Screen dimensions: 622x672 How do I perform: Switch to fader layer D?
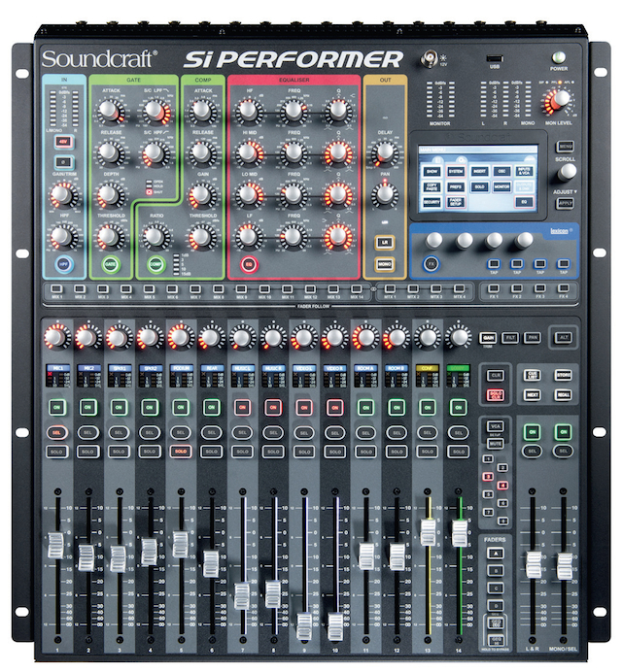click(496, 606)
